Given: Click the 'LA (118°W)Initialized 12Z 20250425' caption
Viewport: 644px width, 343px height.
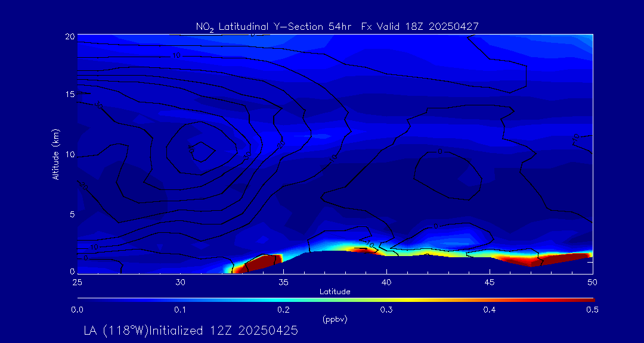Looking at the screenshot, I should tap(191, 330).
